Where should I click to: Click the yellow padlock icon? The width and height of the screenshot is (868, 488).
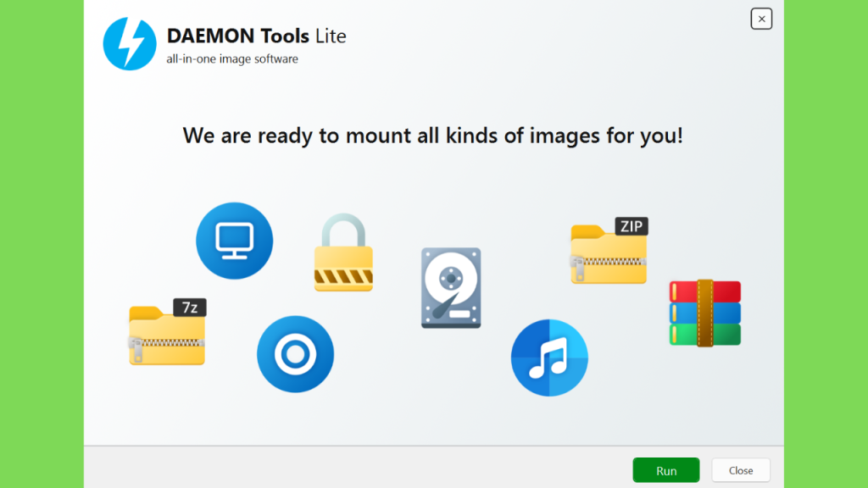pyautogui.click(x=343, y=252)
